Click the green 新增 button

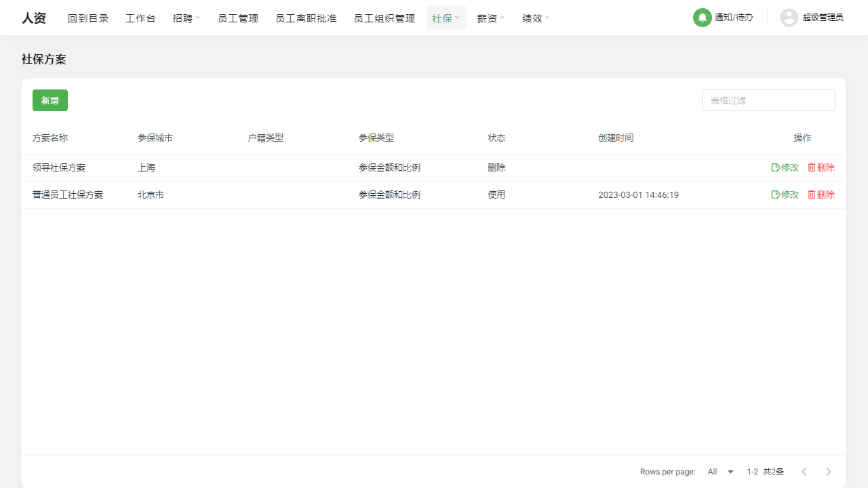coord(50,100)
